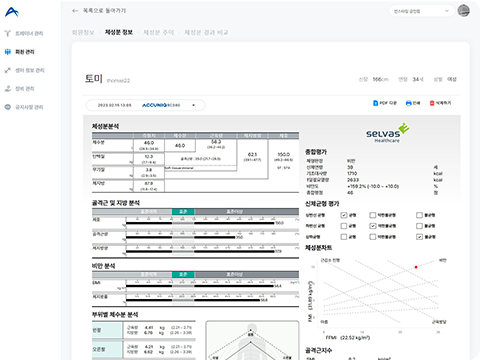
Task: Open the center selection dropdown at top right
Action: [x=421, y=11]
